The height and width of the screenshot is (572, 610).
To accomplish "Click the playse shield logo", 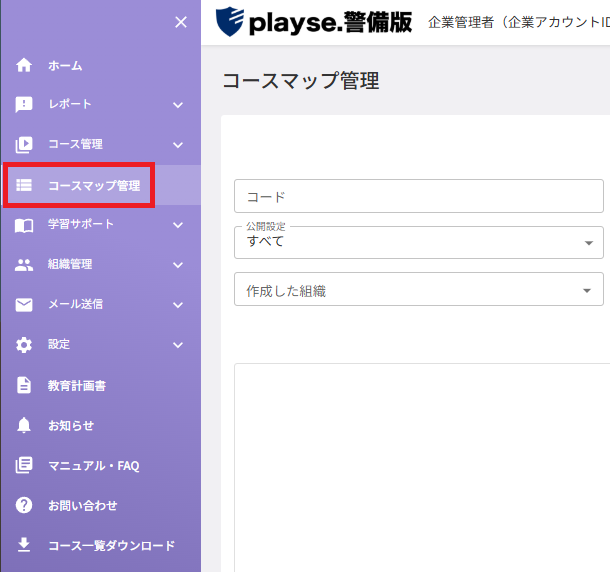I will point(230,22).
